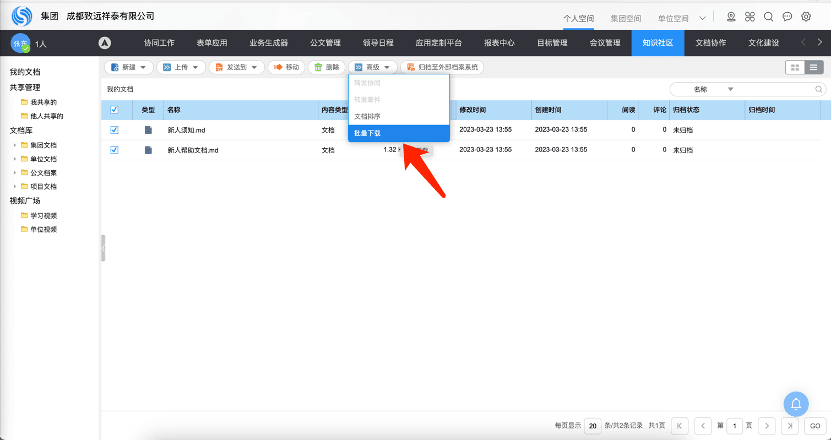
Task: Open the settings gear icon
Action: coord(806,17)
